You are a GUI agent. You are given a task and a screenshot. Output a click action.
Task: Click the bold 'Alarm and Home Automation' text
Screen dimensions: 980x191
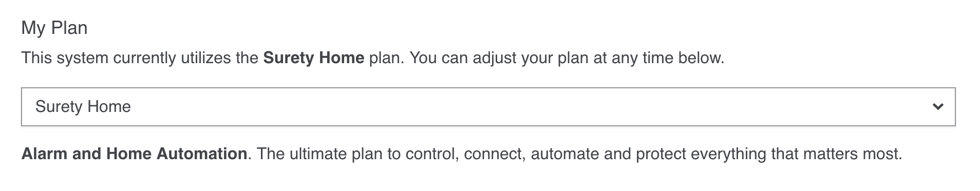(x=134, y=154)
